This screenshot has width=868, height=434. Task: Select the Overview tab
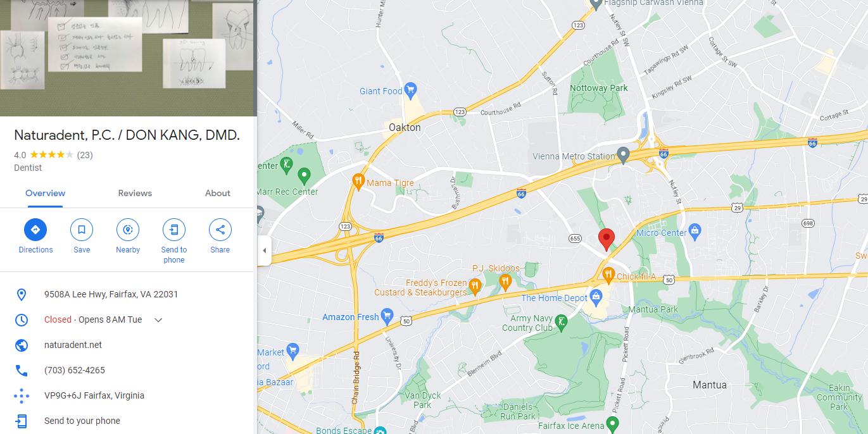point(46,193)
